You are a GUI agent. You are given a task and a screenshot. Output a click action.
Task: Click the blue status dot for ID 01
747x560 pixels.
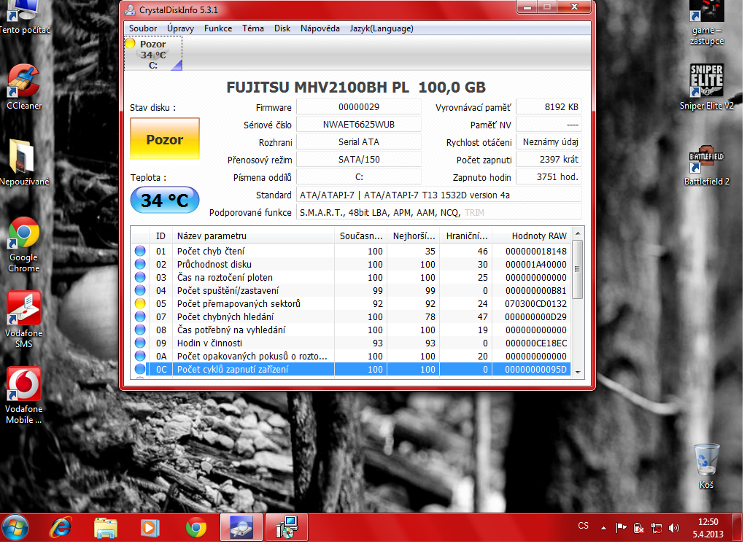tap(140, 251)
